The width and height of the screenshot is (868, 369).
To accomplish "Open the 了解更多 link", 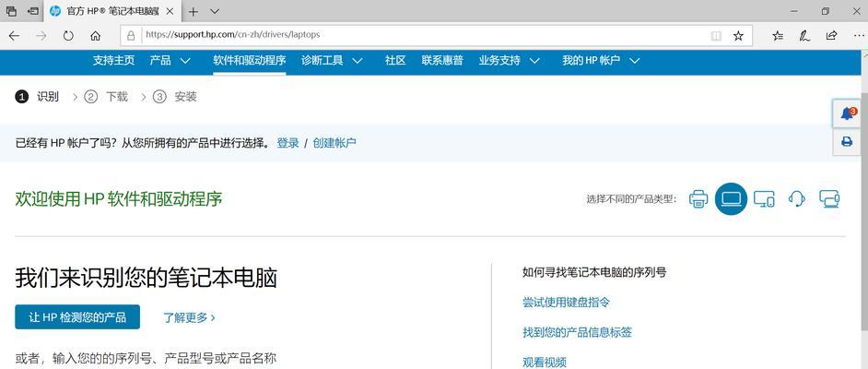I will click(189, 317).
